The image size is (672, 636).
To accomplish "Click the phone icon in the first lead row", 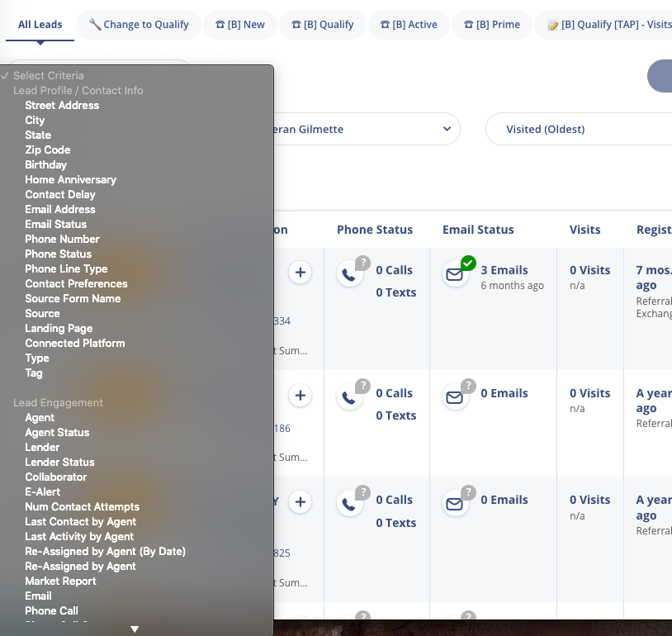I will (349, 275).
